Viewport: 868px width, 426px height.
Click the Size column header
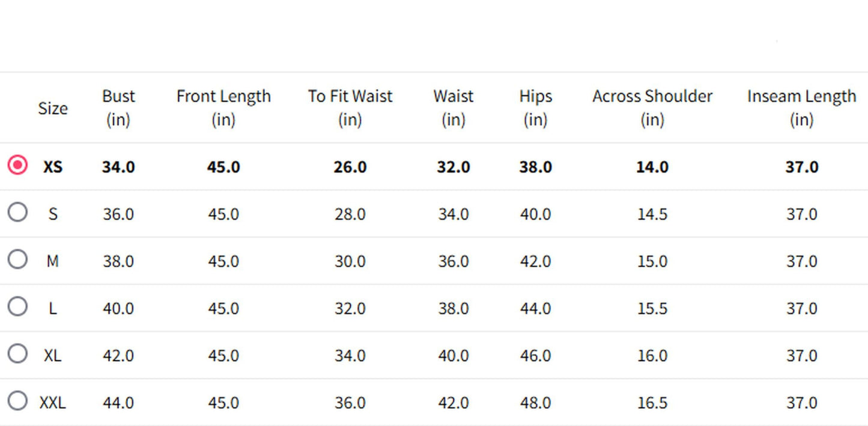[x=53, y=108]
